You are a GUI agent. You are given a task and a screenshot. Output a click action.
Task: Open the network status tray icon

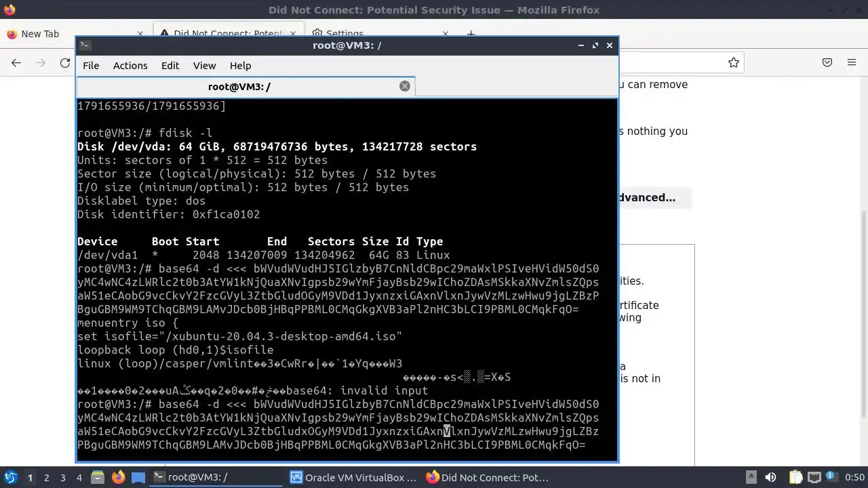814,477
